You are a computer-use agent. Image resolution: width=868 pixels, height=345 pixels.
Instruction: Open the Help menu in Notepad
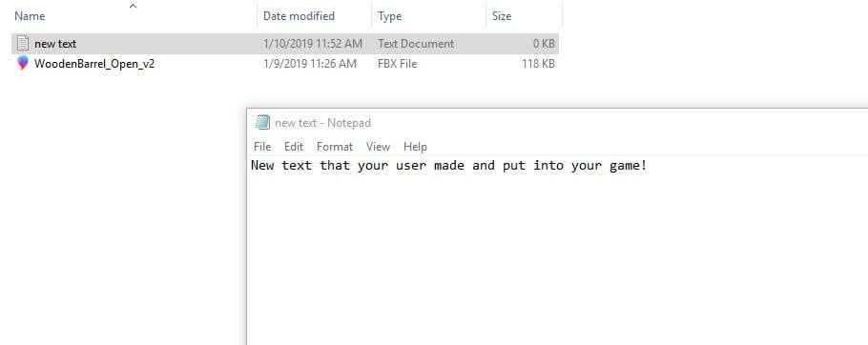click(x=415, y=147)
